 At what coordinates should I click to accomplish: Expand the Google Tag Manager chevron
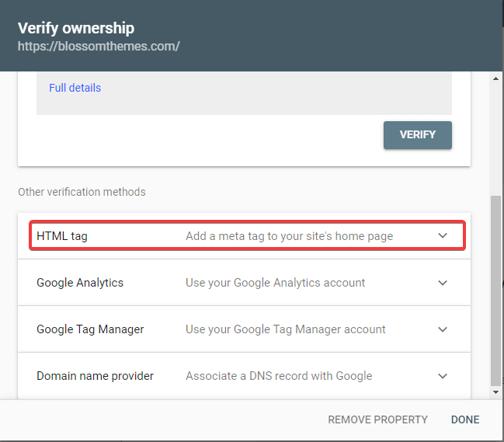pos(443,329)
